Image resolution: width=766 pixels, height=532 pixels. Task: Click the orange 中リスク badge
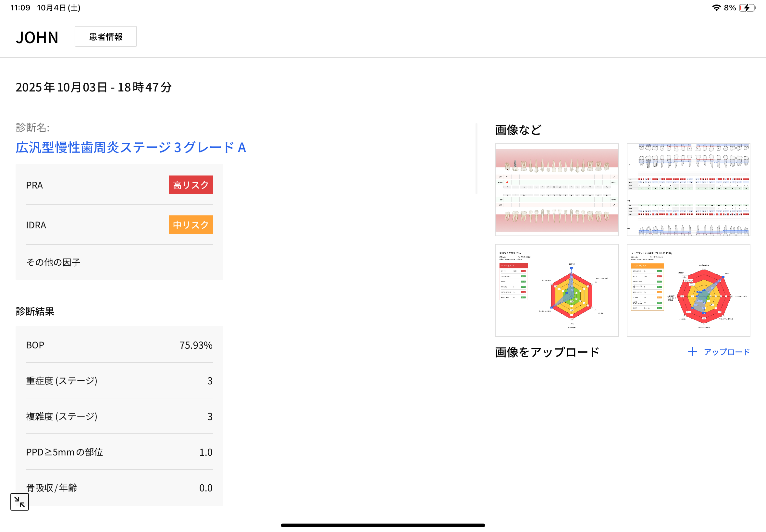click(x=191, y=225)
